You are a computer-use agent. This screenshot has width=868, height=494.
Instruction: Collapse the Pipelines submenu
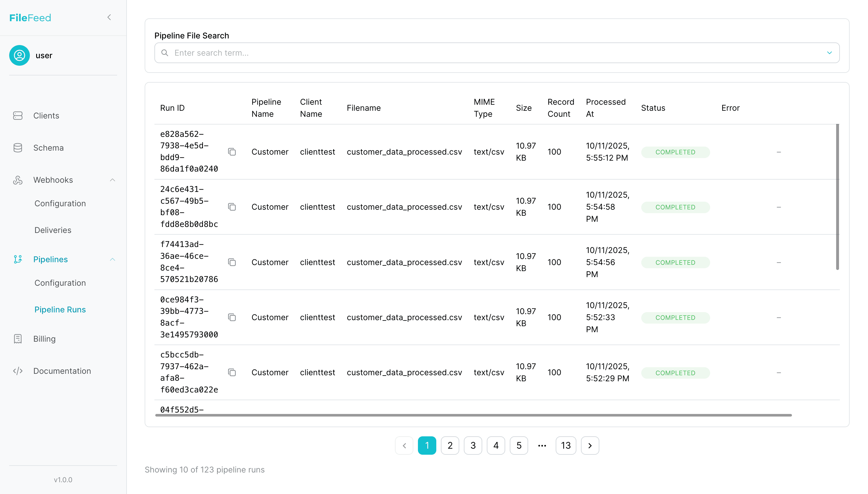click(113, 259)
